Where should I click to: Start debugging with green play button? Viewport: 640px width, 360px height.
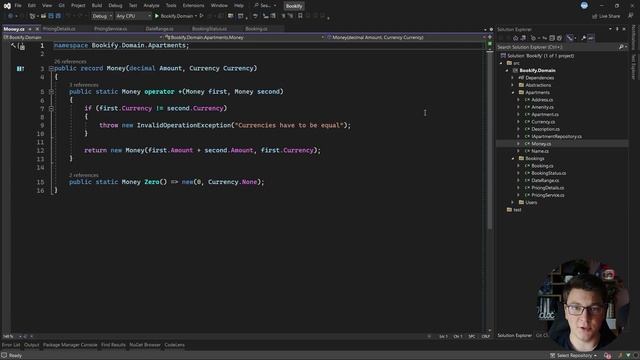157,16
